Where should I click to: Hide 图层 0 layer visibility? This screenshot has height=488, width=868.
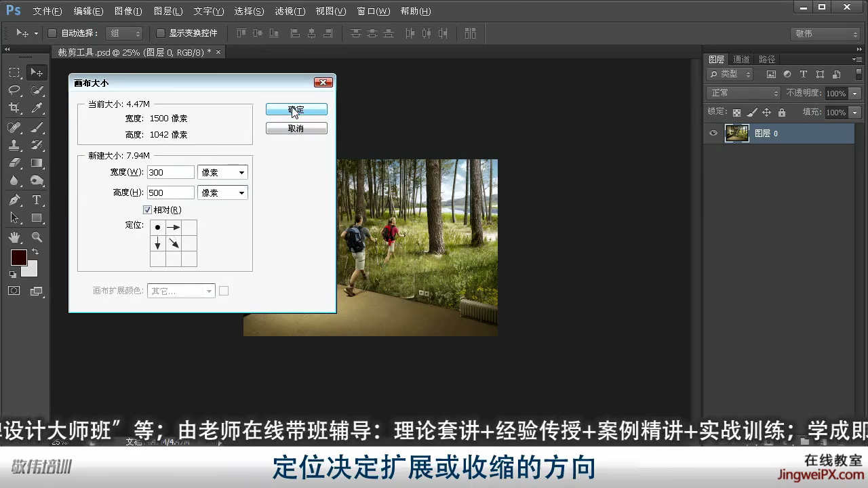(x=713, y=134)
